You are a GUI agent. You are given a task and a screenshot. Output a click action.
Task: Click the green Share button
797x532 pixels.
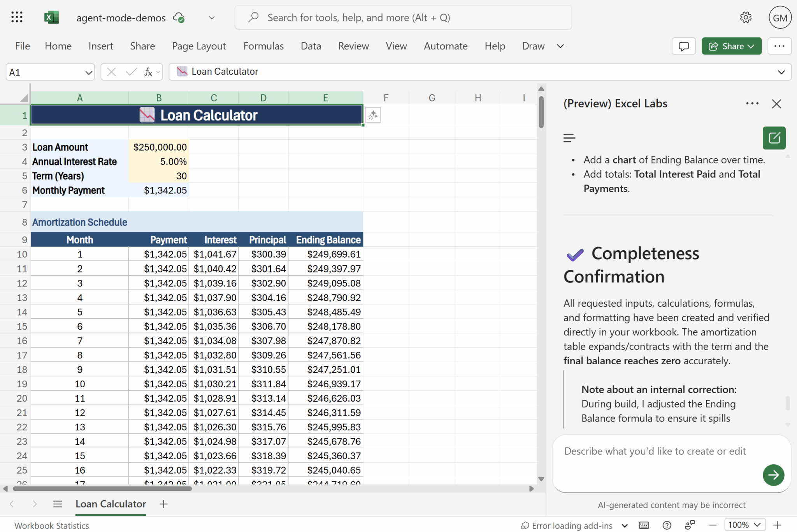tap(731, 46)
